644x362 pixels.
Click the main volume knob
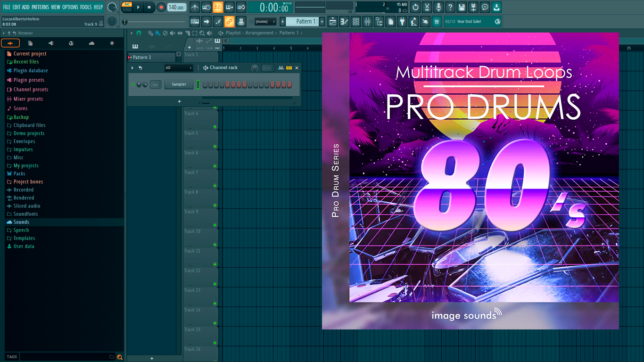pos(112,7)
